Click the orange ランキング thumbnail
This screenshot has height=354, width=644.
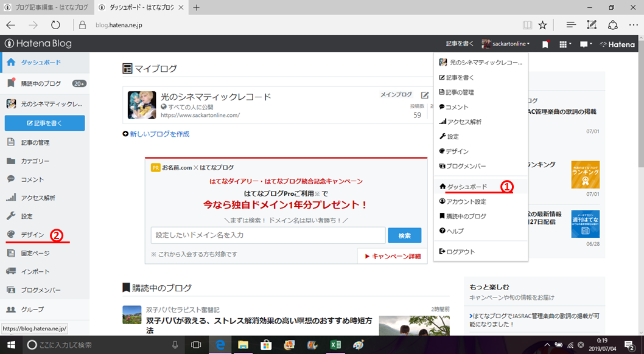click(x=586, y=175)
